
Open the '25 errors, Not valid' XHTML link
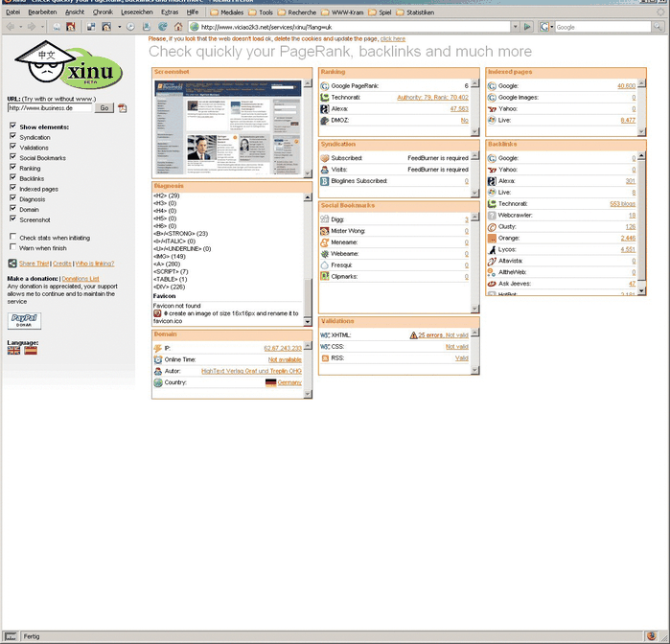coord(443,335)
